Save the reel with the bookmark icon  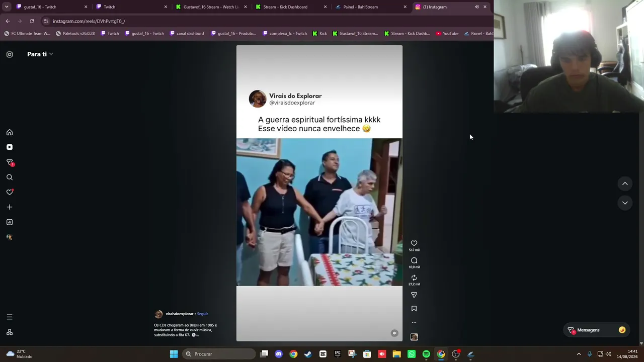(x=414, y=309)
